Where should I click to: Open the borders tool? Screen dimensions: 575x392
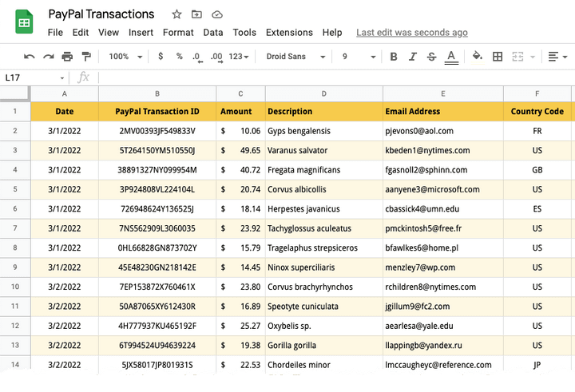pos(498,57)
